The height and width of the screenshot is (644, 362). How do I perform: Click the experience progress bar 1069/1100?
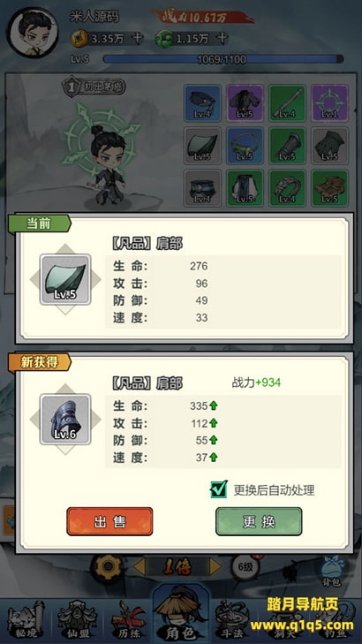[223, 59]
